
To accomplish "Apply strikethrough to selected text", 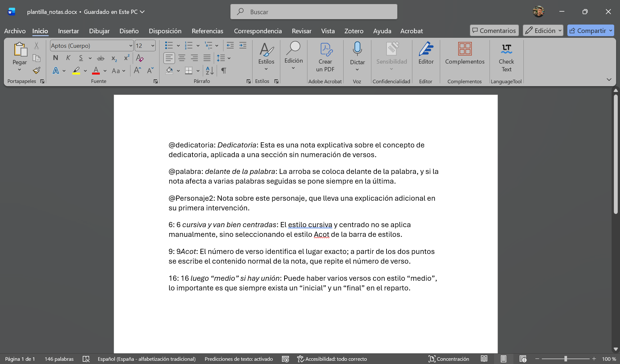I will coord(101,58).
